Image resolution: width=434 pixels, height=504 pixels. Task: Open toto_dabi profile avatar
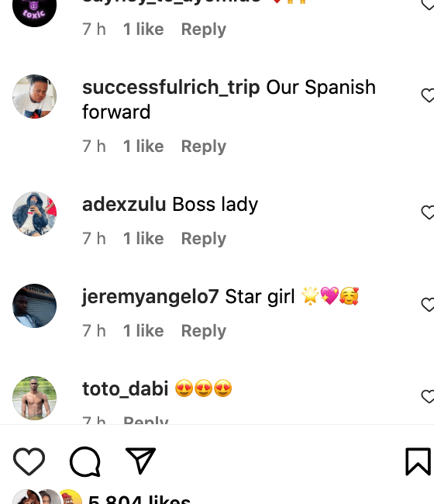tap(34, 398)
